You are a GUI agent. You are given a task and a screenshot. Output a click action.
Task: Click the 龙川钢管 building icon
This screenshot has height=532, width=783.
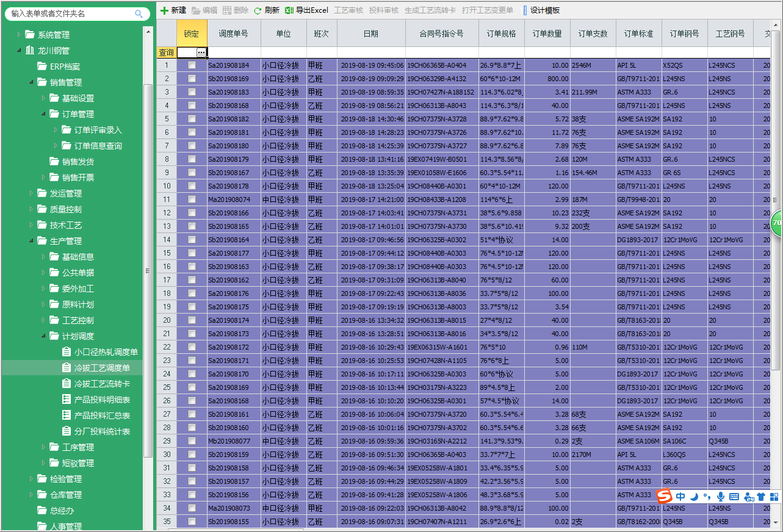tap(30, 51)
